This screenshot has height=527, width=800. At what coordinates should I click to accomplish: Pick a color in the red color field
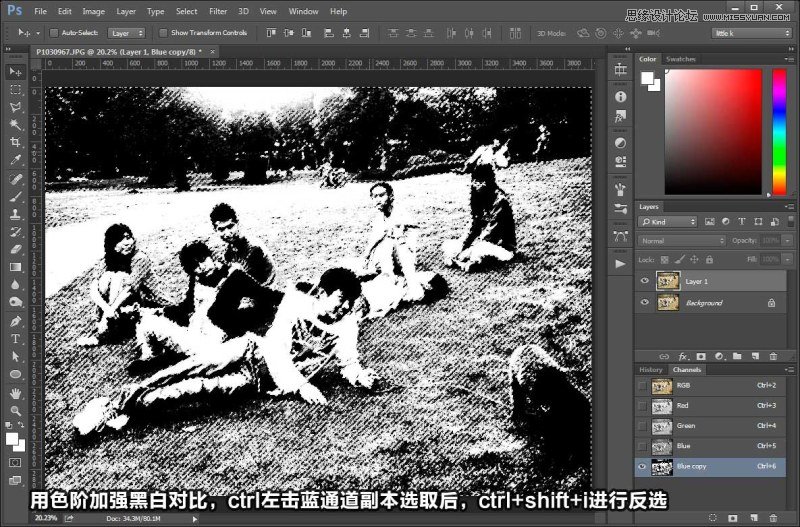[x=713, y=132]
